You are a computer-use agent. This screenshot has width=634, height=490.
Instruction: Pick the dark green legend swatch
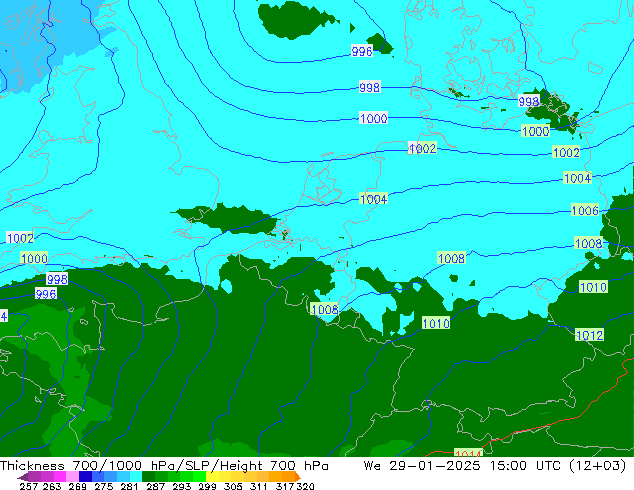pos(148,477)
